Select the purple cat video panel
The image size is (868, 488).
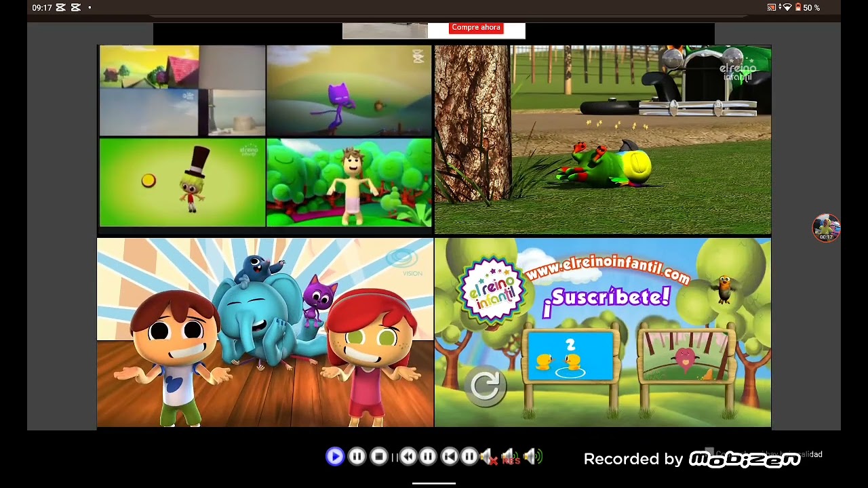(349, 91)
